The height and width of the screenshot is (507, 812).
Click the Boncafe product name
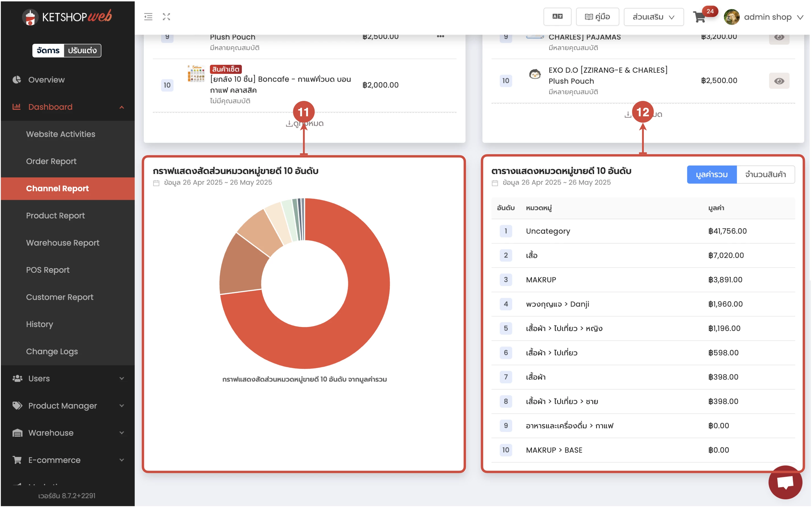coord(280,84)
